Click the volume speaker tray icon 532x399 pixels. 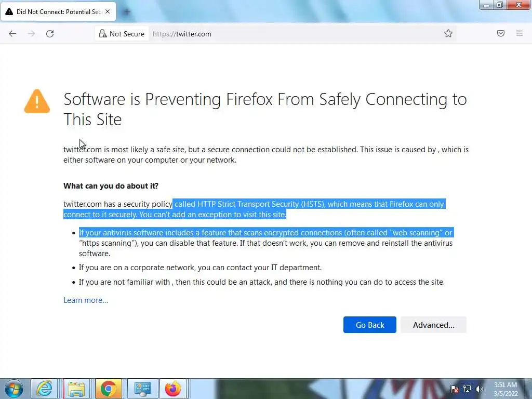(479, 389)
